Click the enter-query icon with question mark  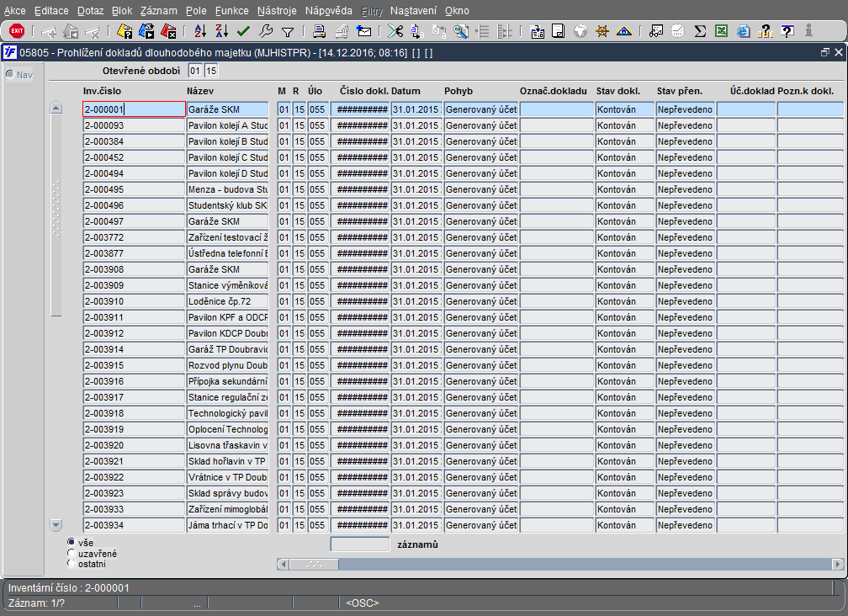[x=125, y=31]
